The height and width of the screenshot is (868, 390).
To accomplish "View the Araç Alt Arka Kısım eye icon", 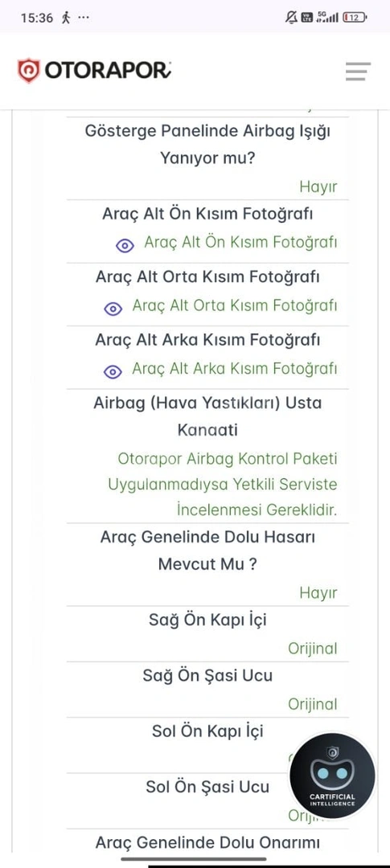I will click(x=113, y=372).
